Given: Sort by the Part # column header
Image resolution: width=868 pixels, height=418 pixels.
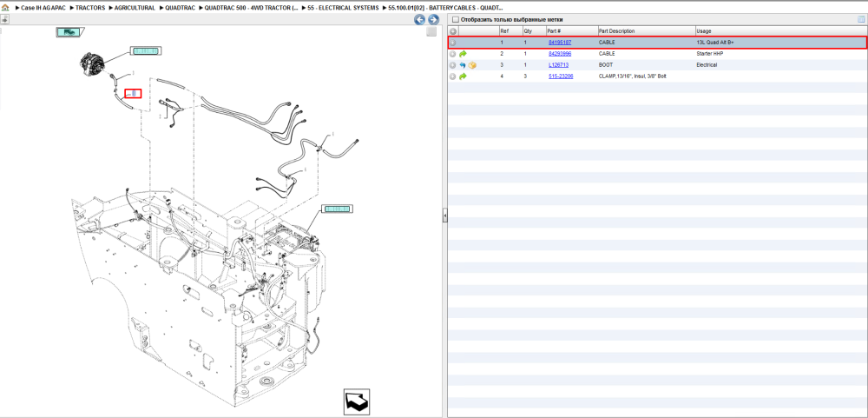Looking at the screenshot, I should tap(572, 31).
